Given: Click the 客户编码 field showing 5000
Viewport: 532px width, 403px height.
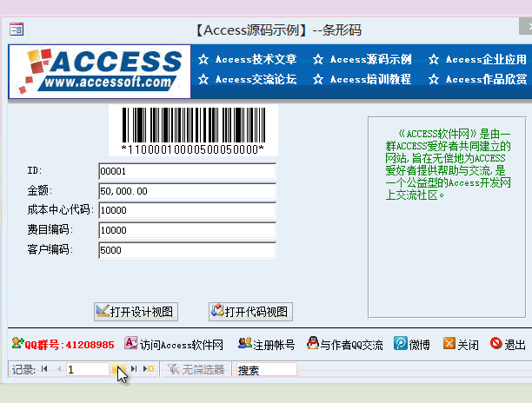Looking at the screenshot, I should [x=187, y=250].
